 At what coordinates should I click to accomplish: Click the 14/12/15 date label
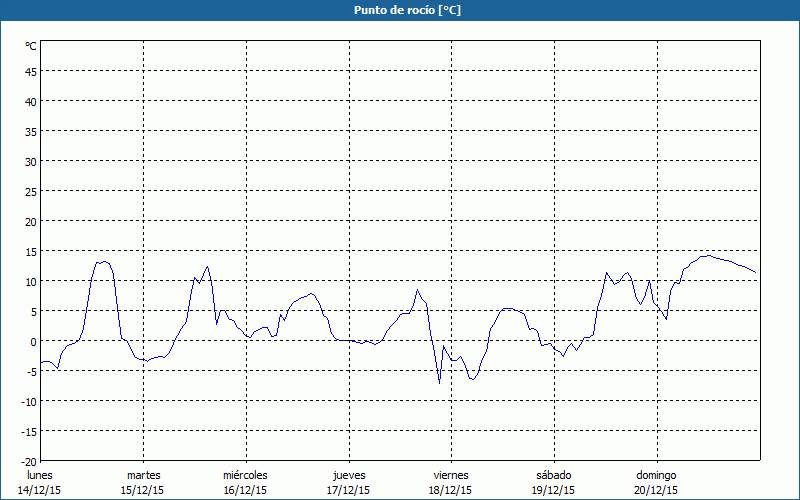click(x=40, y=490)
